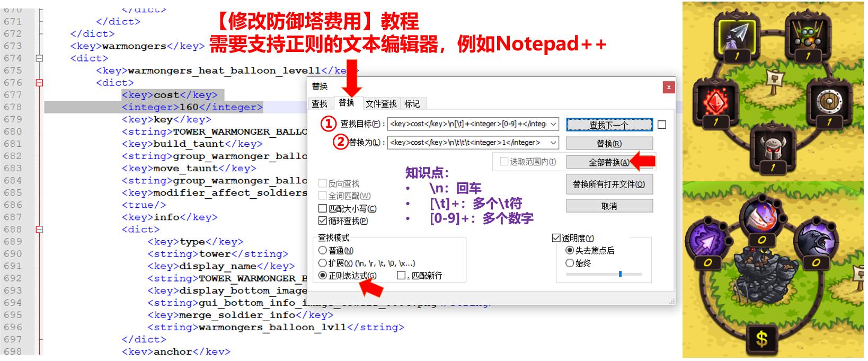Tick the checkbox beside 查找下一个
Image resolution: width=868 pixels, height=361 pixels.
pos(662,125)
